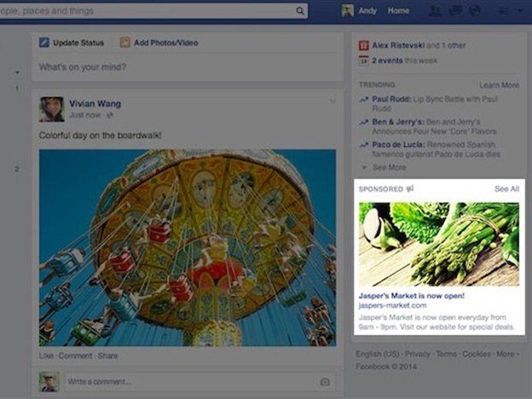Click the What's on your mind field
The image size is (532, 399).
point(188,66)
